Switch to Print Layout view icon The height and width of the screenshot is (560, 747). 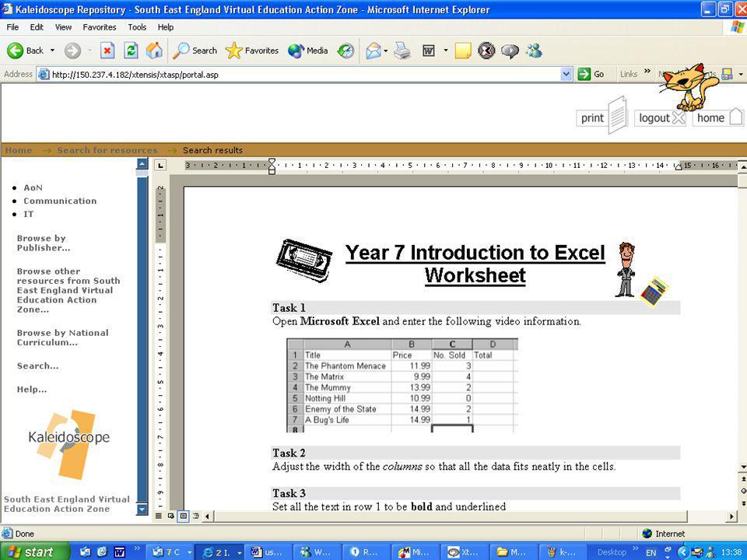(183, 516)
